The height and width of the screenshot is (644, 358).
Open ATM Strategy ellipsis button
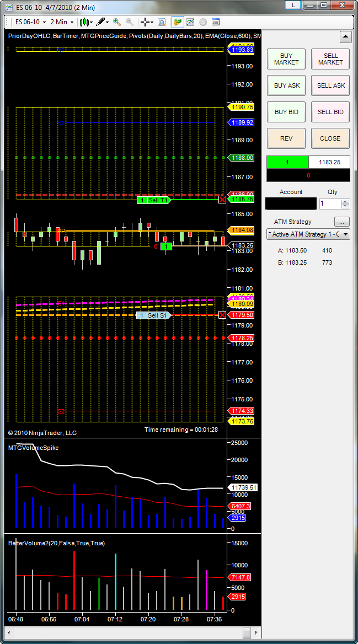tap(342, 222)
